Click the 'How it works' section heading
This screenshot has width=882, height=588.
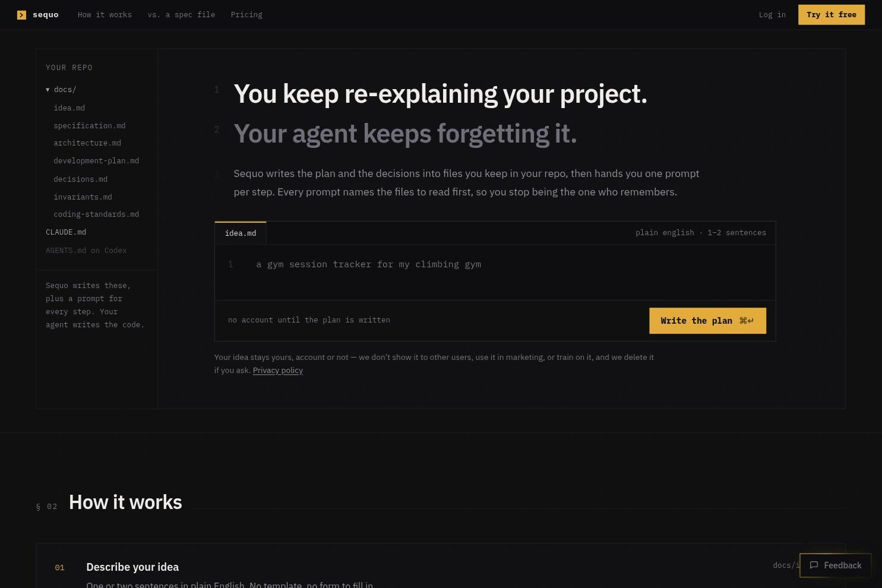[125, 502]
